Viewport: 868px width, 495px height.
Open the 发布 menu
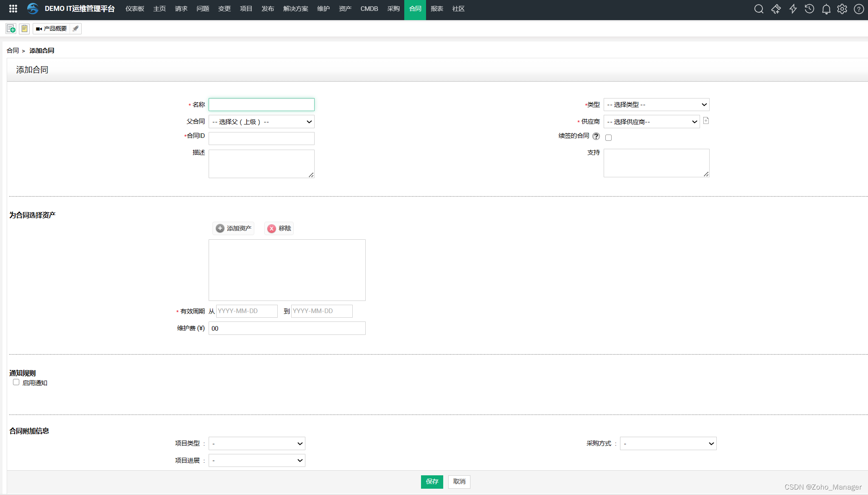click(268, 9)
